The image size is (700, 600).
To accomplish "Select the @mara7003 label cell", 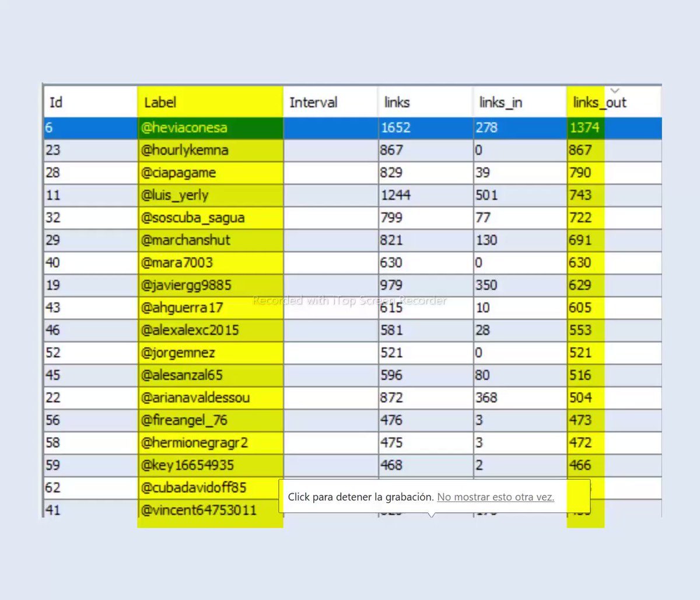I will pyautogui.click(x=211, y=263).
